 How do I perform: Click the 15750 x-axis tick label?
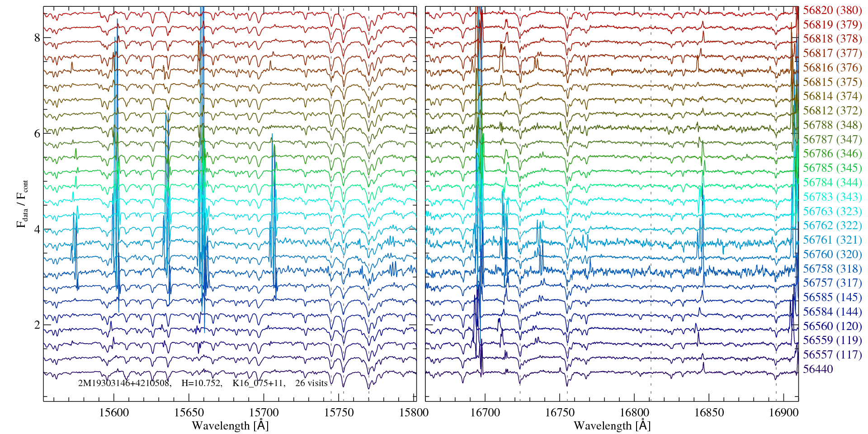tap(340, 413)
